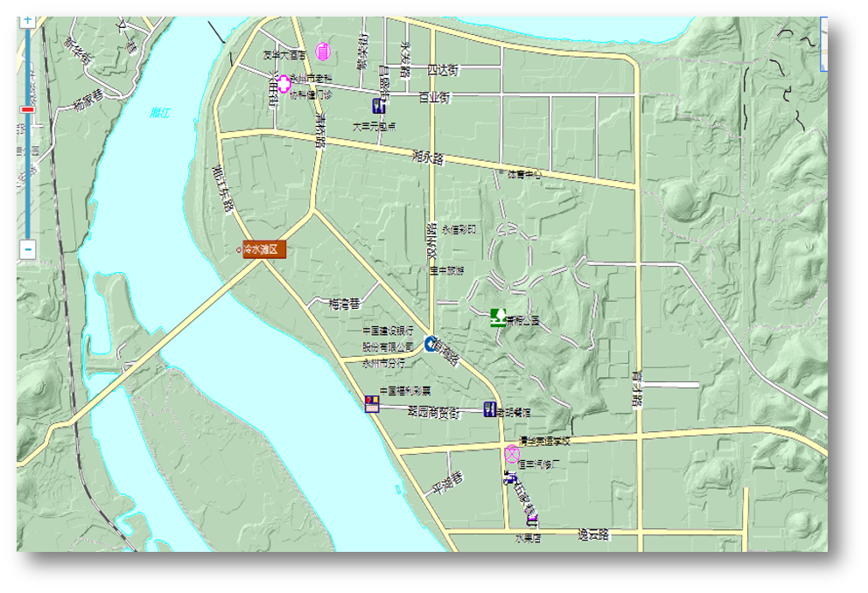868x593 pixels.
Task: Click the 湘江 river name label
Action: [160, 113]
